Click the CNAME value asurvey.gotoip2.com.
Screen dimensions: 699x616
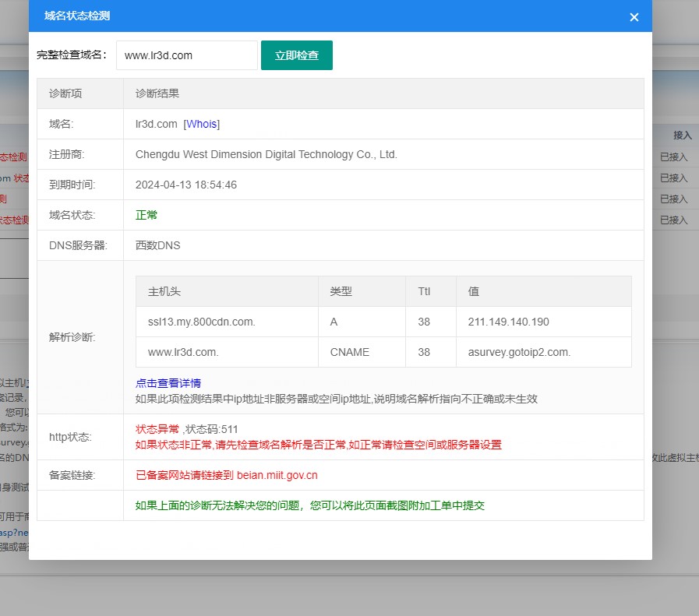pyautogui.click(x=519, y=352)
